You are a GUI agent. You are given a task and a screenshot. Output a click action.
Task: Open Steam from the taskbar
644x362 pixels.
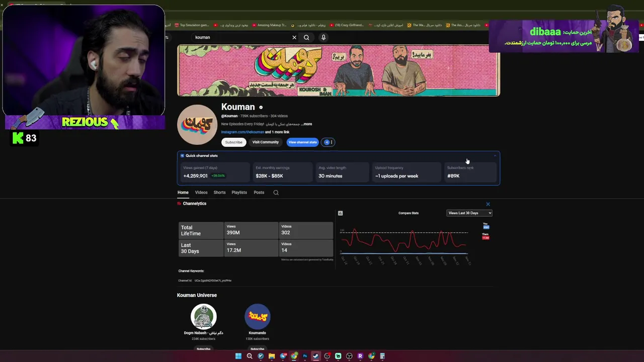(316, 356)
